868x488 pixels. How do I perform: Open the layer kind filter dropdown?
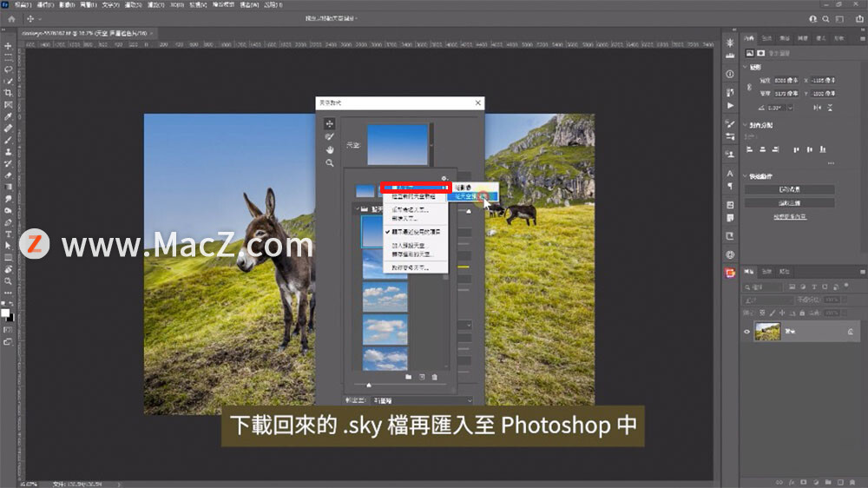(x=764, y=287)
